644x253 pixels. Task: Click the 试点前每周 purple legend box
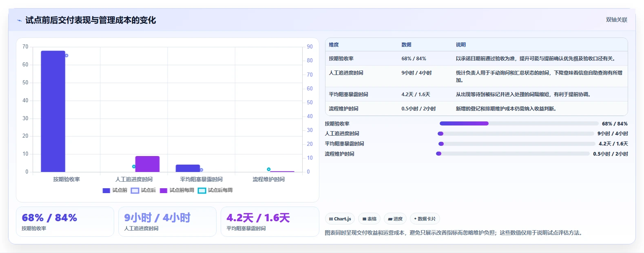point(164,191)
